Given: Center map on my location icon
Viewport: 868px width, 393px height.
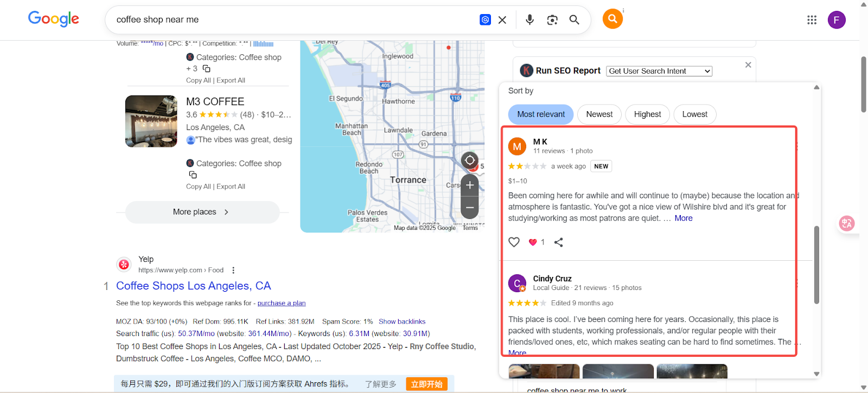Looking at the screenshot, I should click(x=470, y=160).
